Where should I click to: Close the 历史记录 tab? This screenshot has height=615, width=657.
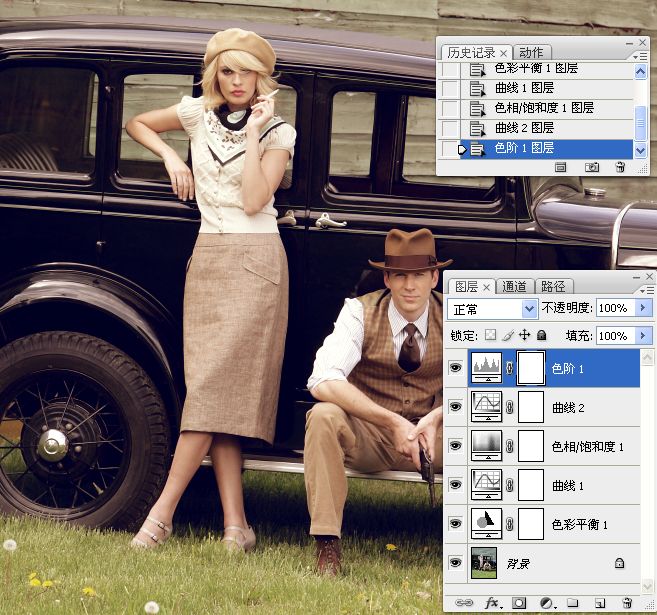503,53
